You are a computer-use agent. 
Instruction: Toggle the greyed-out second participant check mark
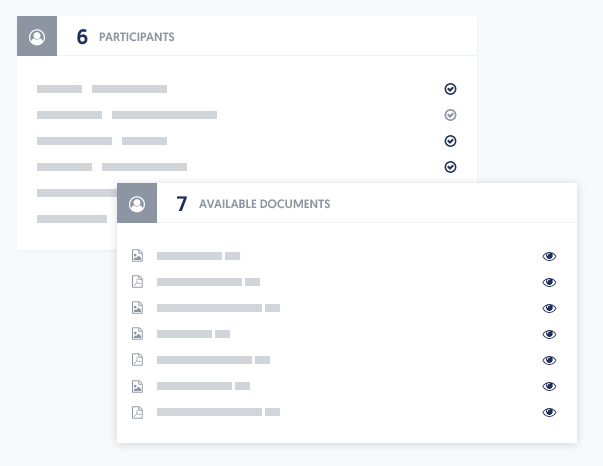tap(450, 115)
